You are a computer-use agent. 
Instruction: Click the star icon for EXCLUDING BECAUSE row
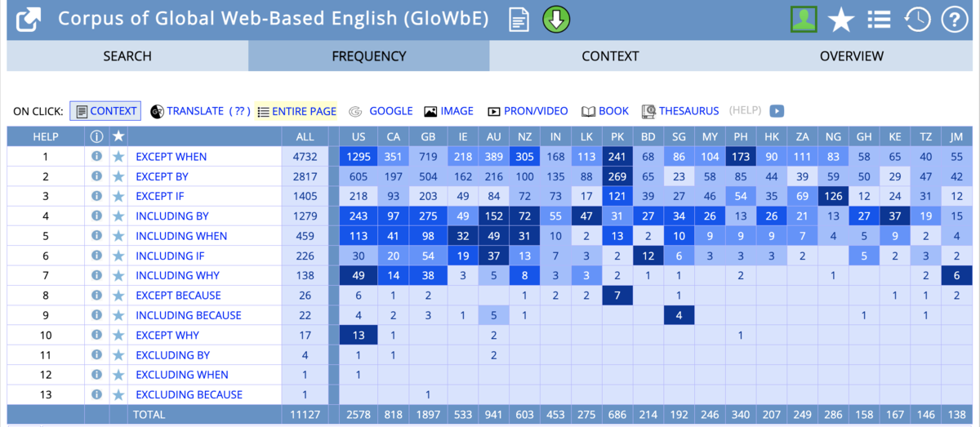[x=118, y=394]
